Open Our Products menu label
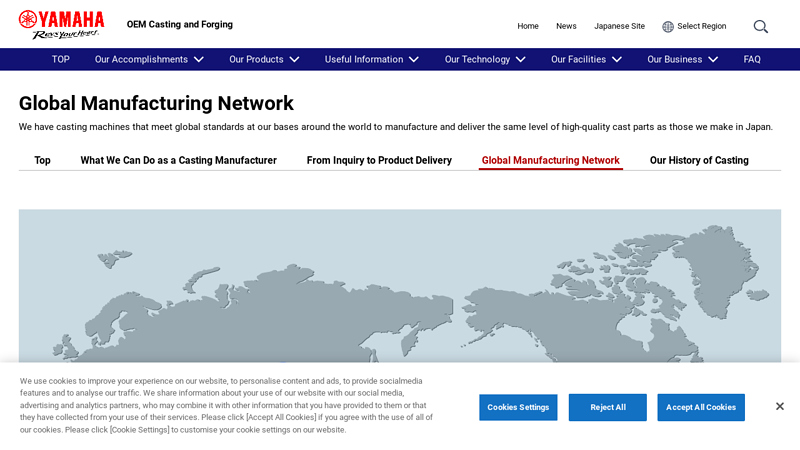800x450 pixels. tap(256, 60)
